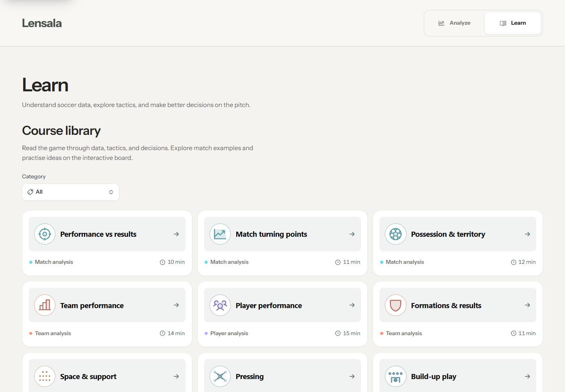The height and width of the screenshot is (392, 565).
Task: Open the Category dropdown showing All
Action: click(x=71, y=192)
